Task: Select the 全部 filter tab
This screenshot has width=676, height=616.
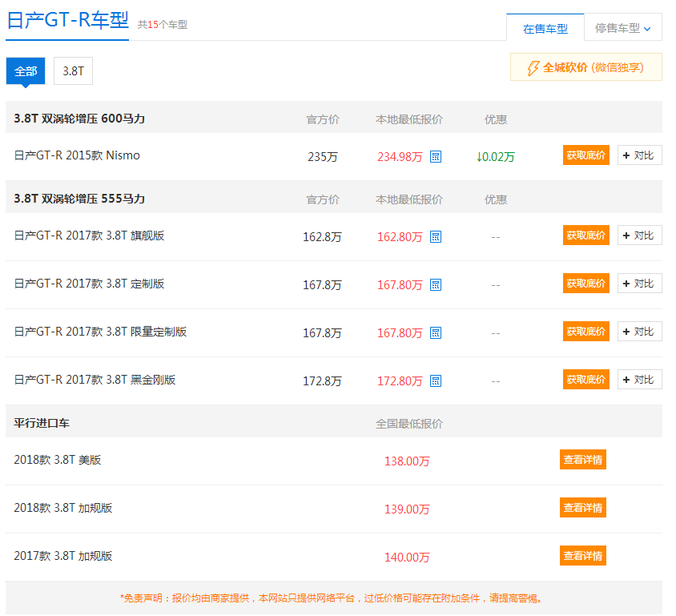Action: point(26,71)
